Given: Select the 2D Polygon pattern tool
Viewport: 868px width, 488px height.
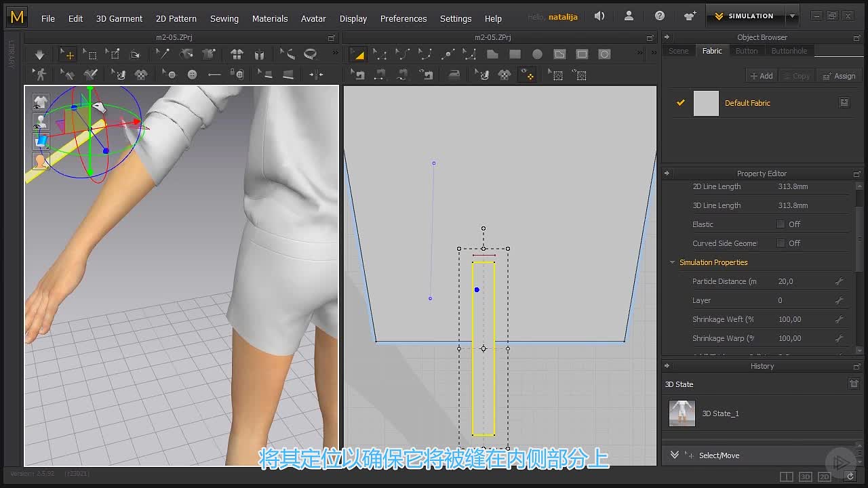Looking at the screenshot, I should click(x=492, y=54).
